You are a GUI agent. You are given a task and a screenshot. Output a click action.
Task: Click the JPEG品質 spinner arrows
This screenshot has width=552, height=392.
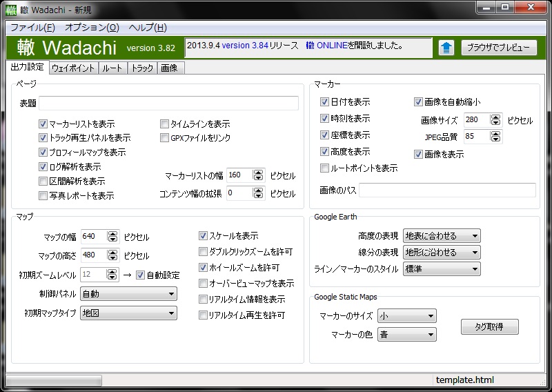pyautogui.click(x=495, y=136)
